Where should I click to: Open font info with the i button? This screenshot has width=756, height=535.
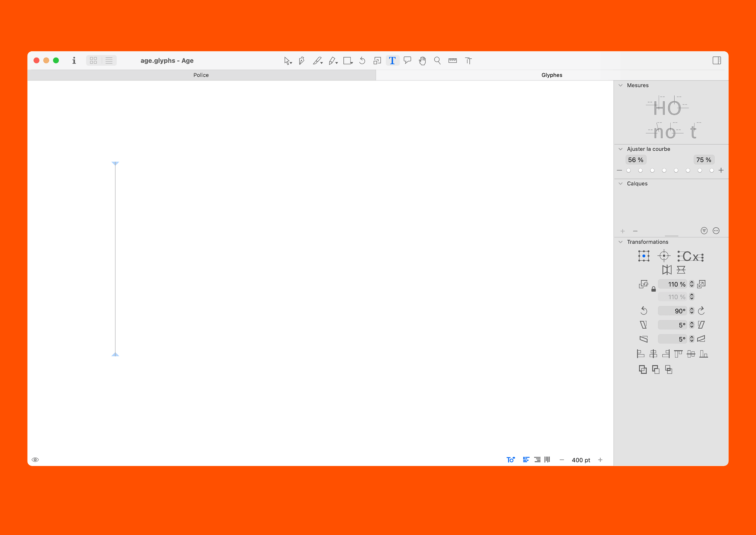(x=74, y=61)
